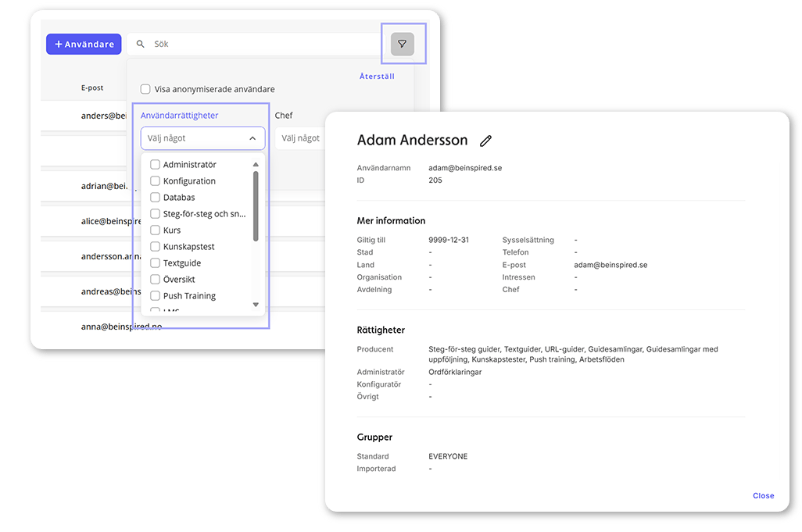Check the Kurs option
The width and height of the screenshot is (802, 532).
155,230
